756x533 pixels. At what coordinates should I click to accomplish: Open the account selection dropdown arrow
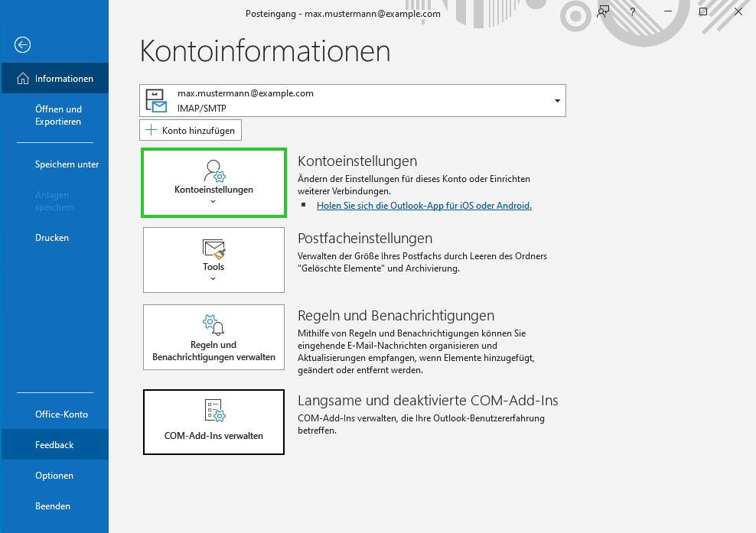tap(557, 101)
